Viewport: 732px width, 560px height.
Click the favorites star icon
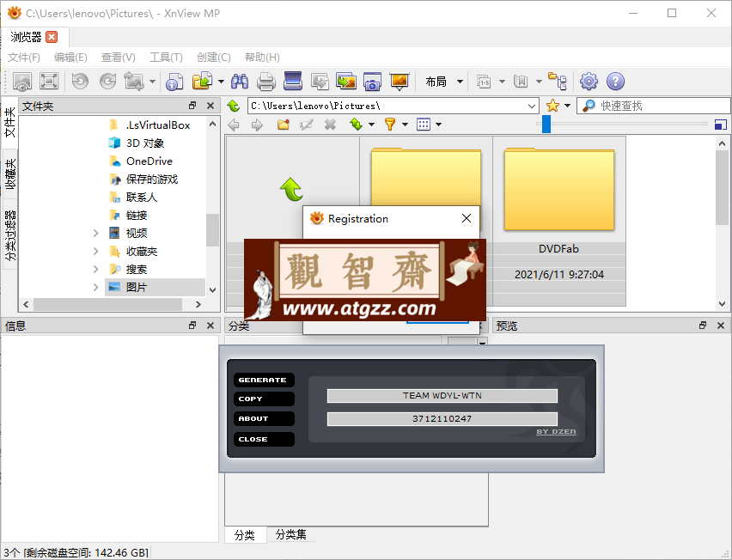point(552,106)
